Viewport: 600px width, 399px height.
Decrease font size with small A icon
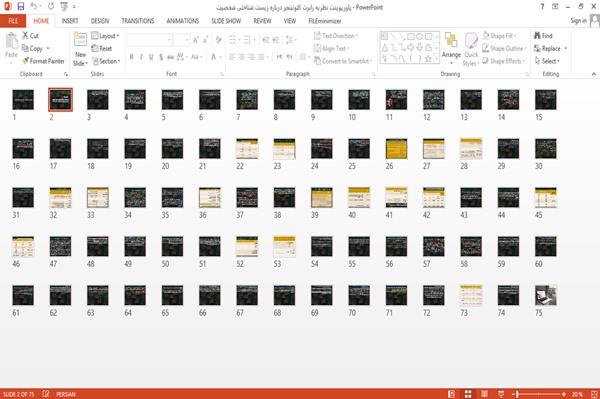(x=205, y=40)
